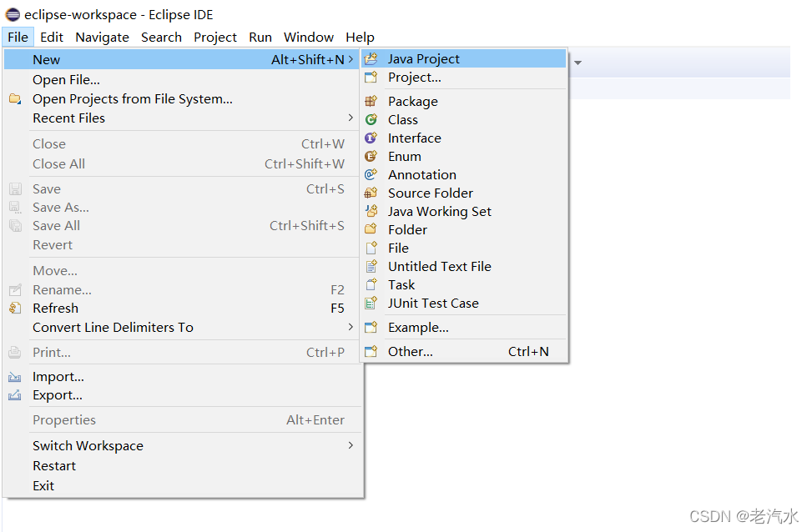Choose Annotation from New submenu
Screen dimensions: 812x532
pos(465,175)
